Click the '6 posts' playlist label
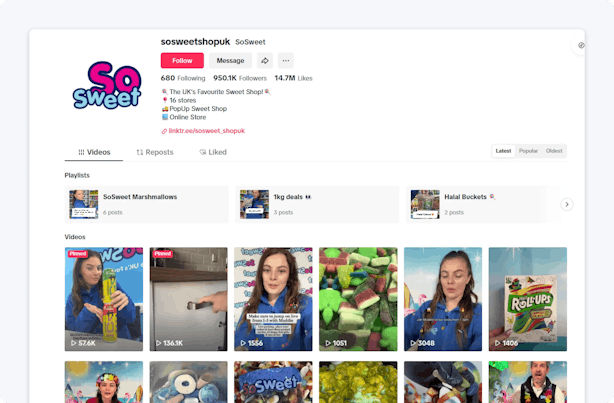This screenshot has height=403, width=614. point(113,212)
